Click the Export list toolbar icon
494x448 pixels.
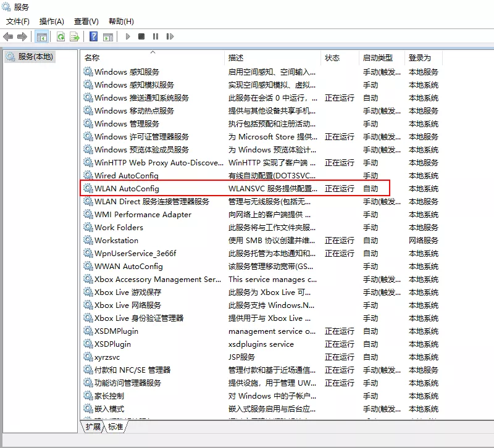tap(75, 37)
